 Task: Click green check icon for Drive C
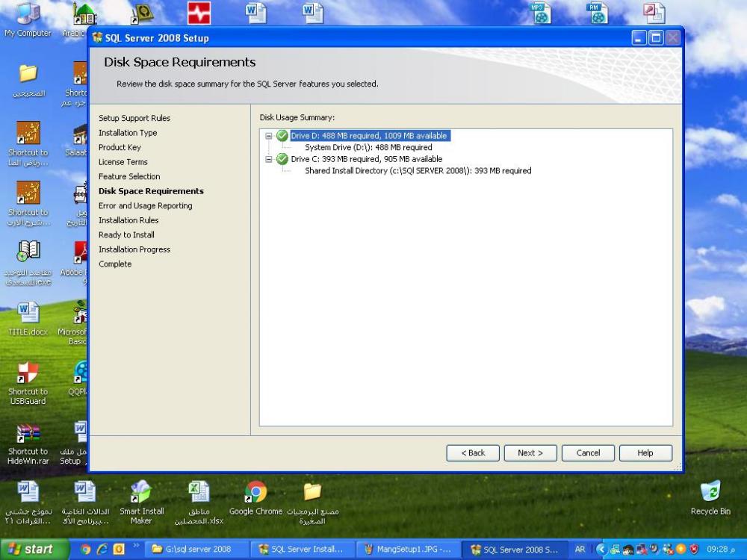[x=282, y=159]
